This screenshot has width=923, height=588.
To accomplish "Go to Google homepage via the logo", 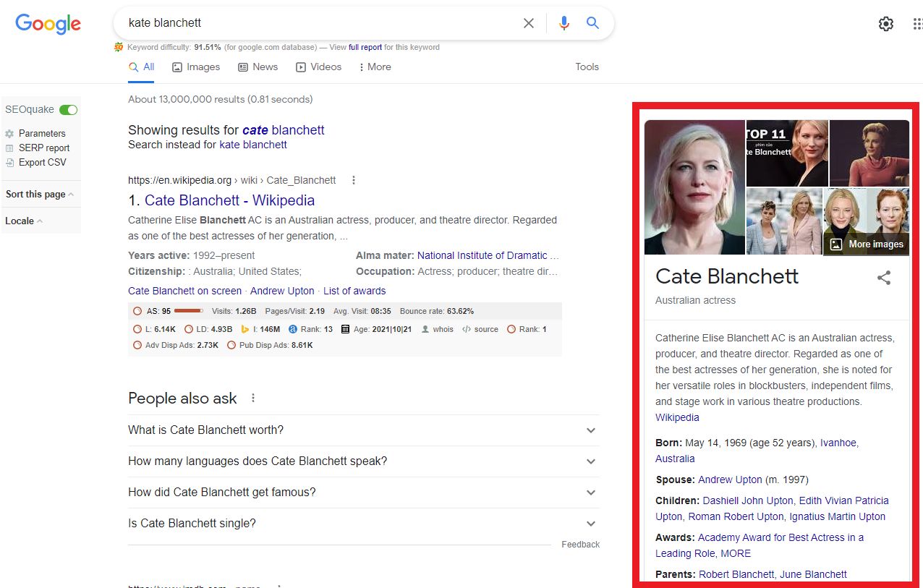I will click(48, 24).
